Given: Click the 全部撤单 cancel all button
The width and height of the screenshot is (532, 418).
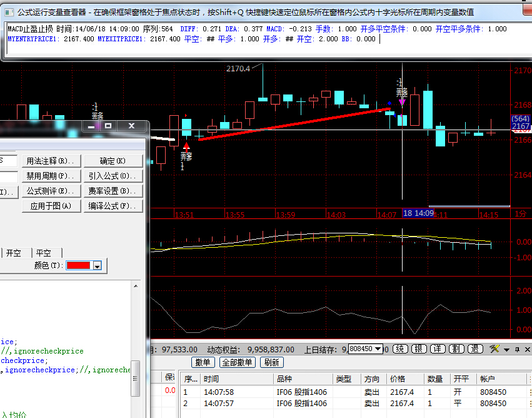Looking at the screenshot, I should tap(238, 362).
